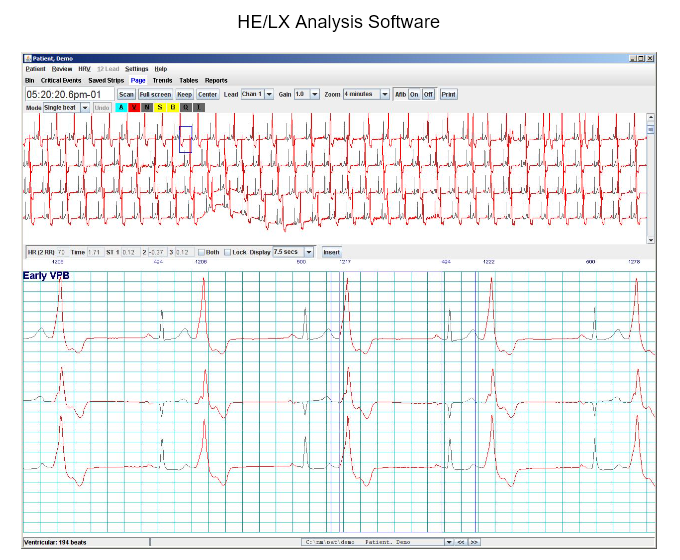
Task: Click the dark N beat label button
Action: pos(147,107)
